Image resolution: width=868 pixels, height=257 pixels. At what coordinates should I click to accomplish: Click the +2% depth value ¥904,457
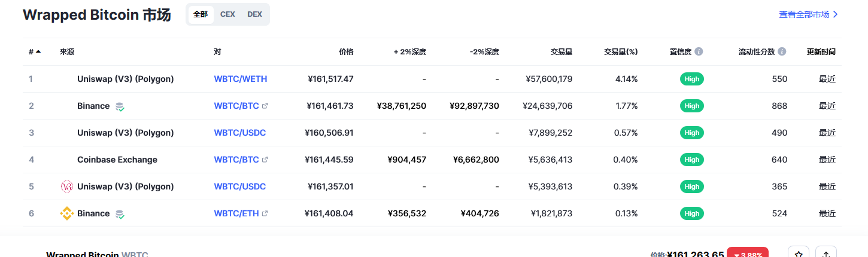(407, 160)
